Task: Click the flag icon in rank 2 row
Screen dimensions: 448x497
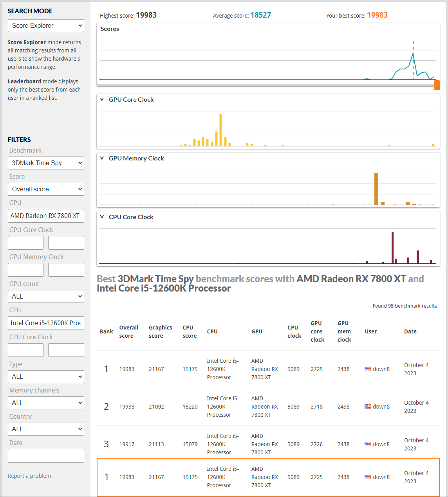Action: pos(367,407)
